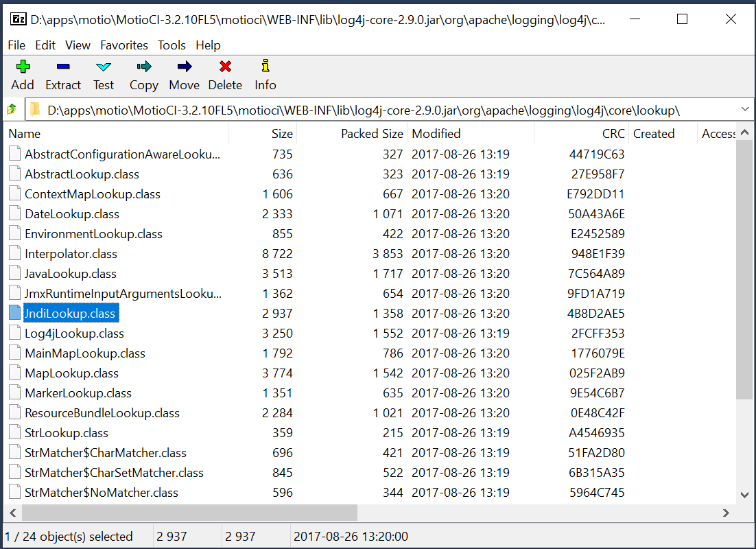Click the horizontal scrollbar left arrow
This screenshot has height=549, width=756.
point(12,513)
